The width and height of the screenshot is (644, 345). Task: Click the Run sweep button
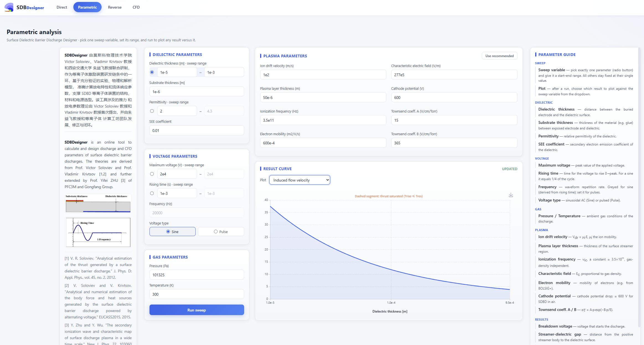(197, 310)
